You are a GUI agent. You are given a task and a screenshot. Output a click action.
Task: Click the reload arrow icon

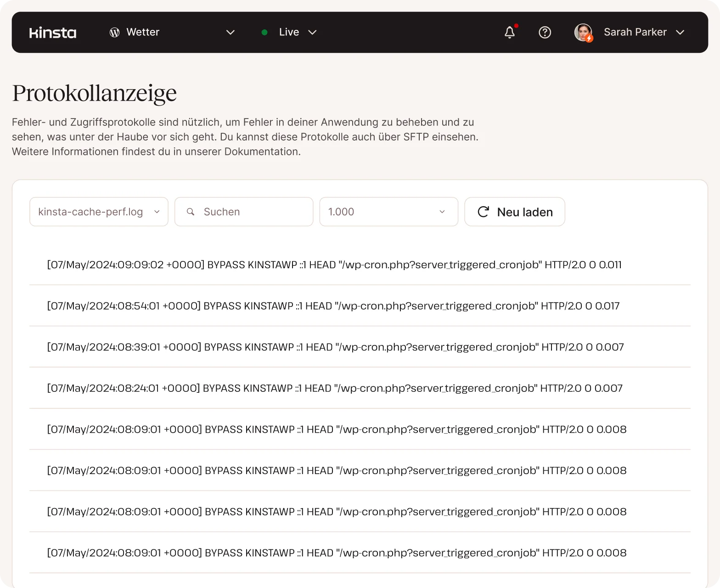(483, 212)
